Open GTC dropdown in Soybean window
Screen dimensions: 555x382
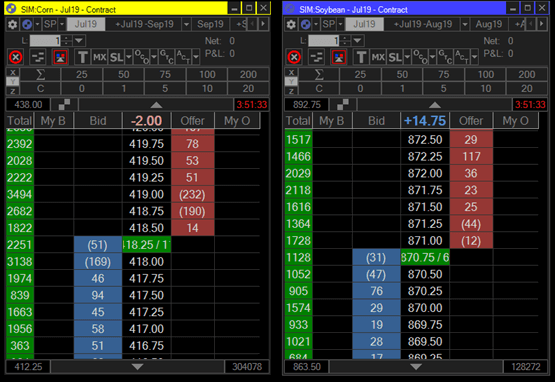[x=445, y=57]
